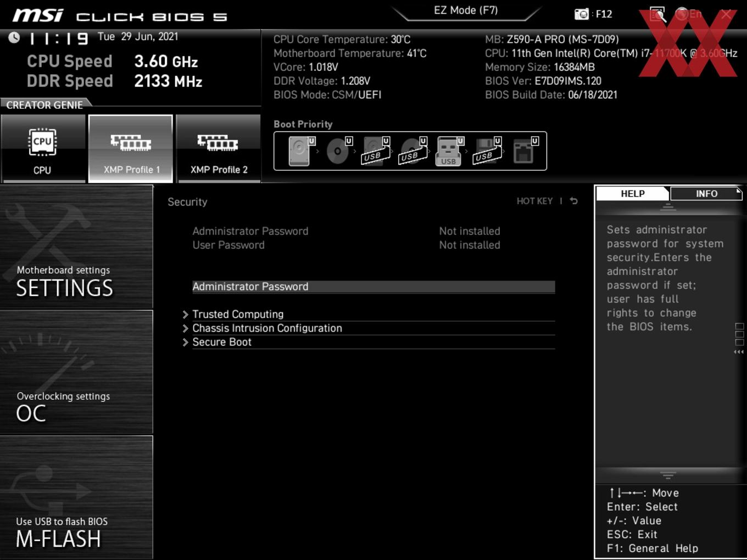Viewport: 747px width, 560px height.
Task: Click the 'Enter: Select' hint
Action: 642,507
